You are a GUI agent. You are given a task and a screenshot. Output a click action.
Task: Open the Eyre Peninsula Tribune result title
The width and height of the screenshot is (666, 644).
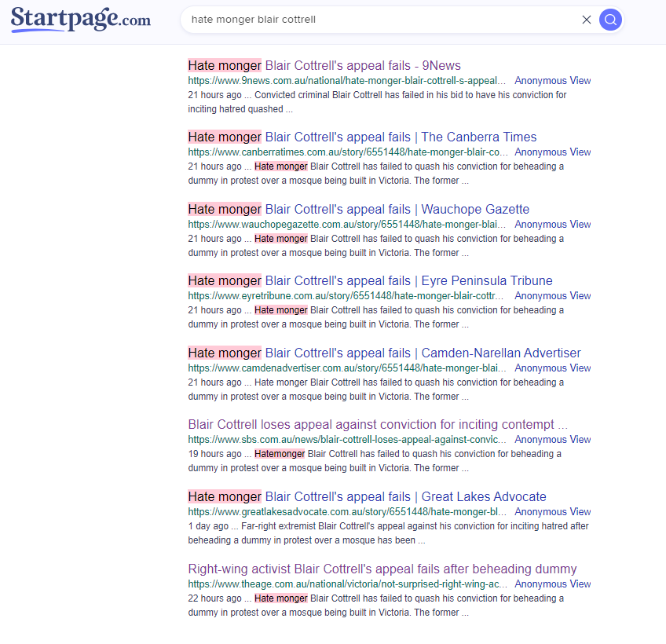pos(371,280)
